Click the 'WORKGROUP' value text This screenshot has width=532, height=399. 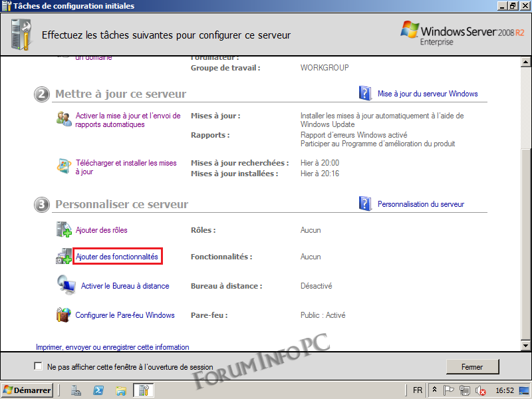click(x=325, y=68)
